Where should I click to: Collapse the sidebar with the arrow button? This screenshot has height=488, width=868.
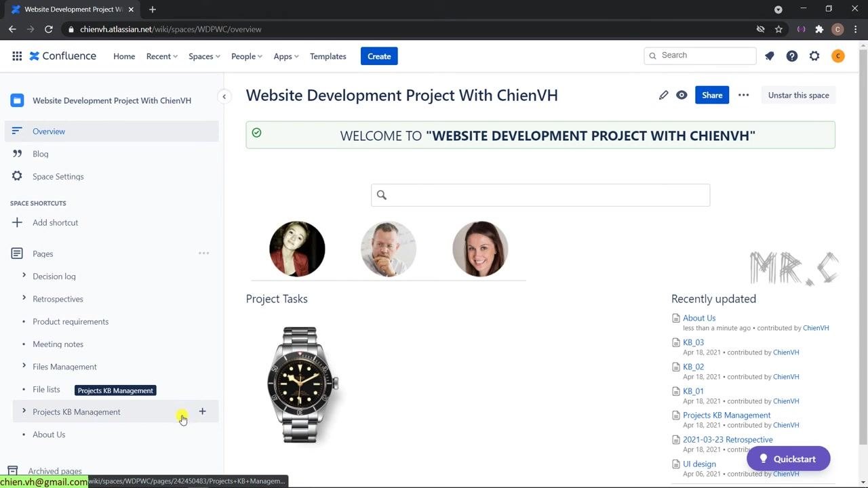click(224, 97)
